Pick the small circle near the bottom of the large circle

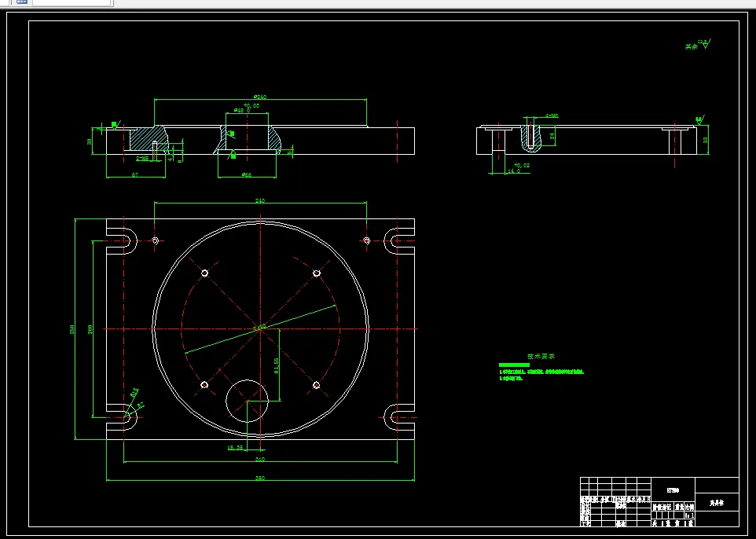pyautogui.click(x=247, y=401)
